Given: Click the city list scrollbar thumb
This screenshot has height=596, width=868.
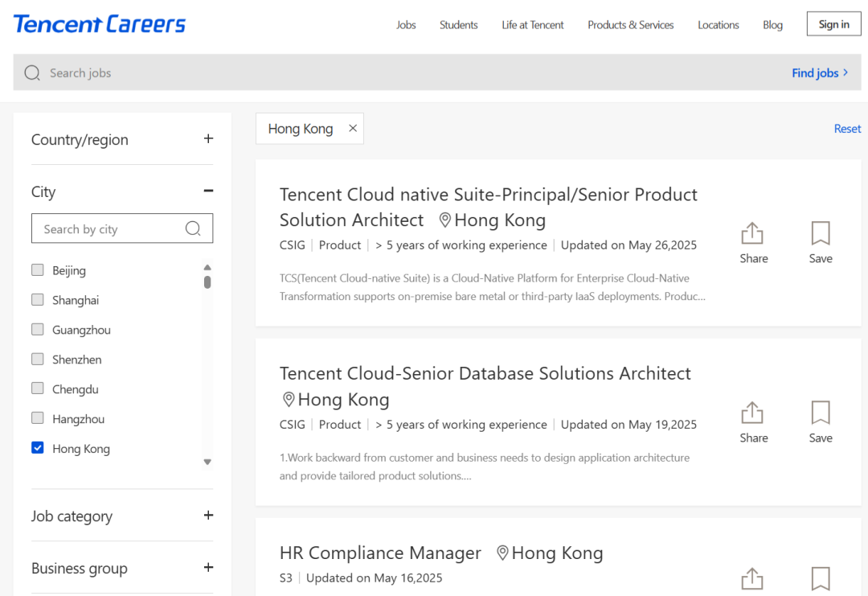Looking at the screenshot, I should [x=207, y=282].
